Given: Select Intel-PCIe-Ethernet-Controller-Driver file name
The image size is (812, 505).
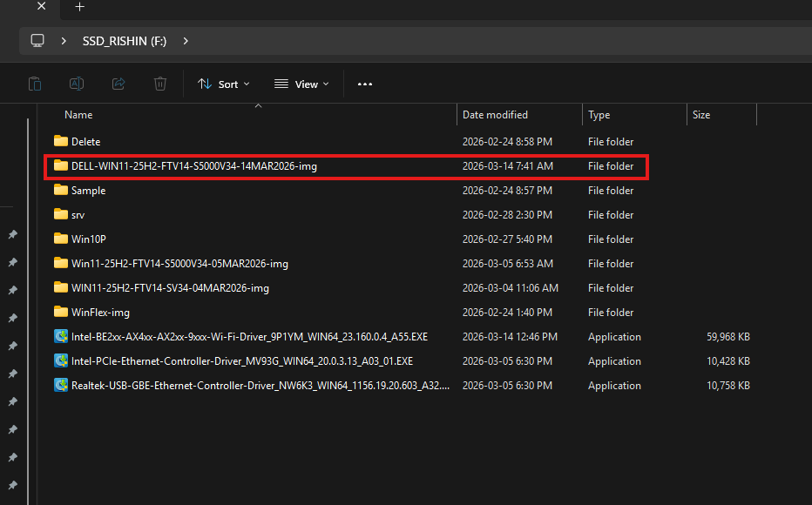Looking at the screenshot, I should pos(242,361).
